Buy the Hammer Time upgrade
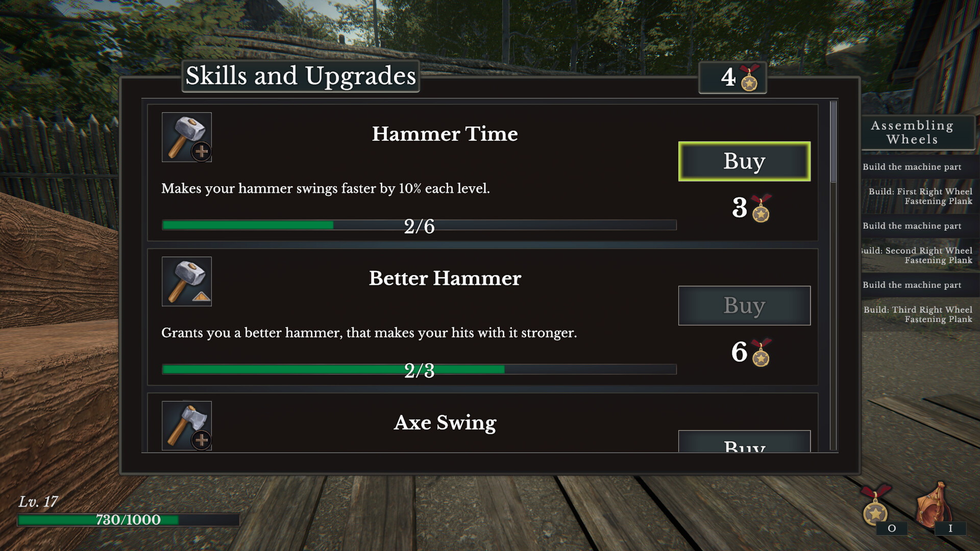The height and width of the screenshot is (551, 980). tap(744, 160)
